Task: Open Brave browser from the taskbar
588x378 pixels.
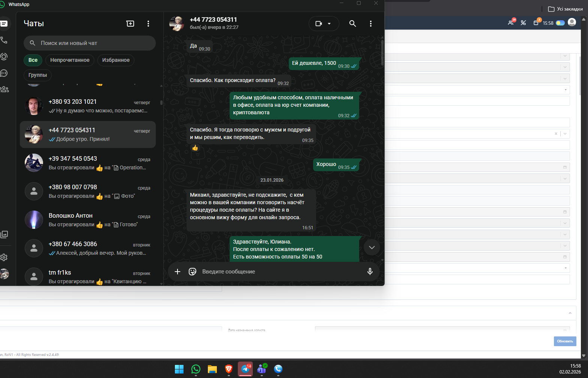Action: click(x=229, y=369)
